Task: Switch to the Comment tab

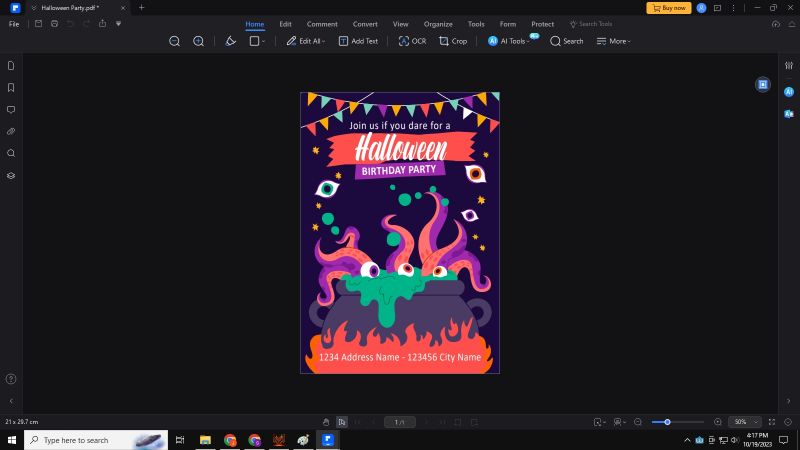Action: pyautogui.click(x=322, y=23)
